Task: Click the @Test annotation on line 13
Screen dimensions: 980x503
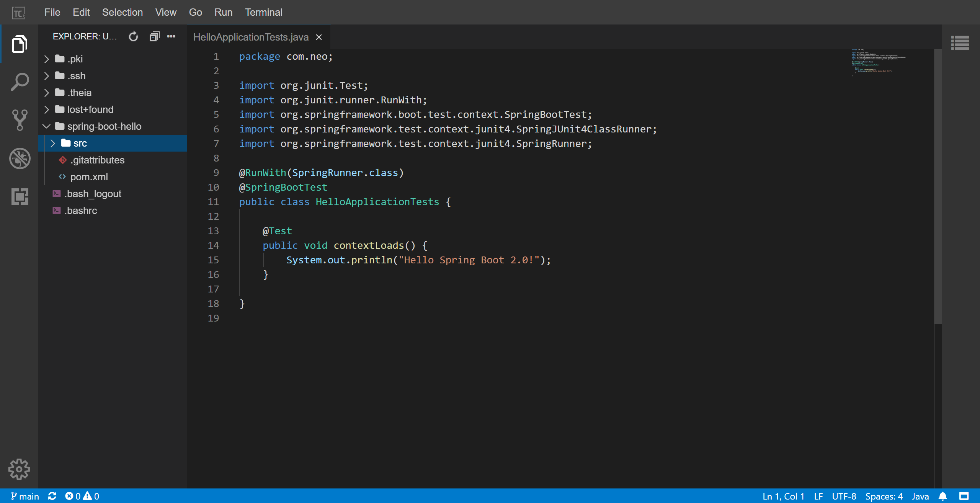Action: (x=277, y=231)
